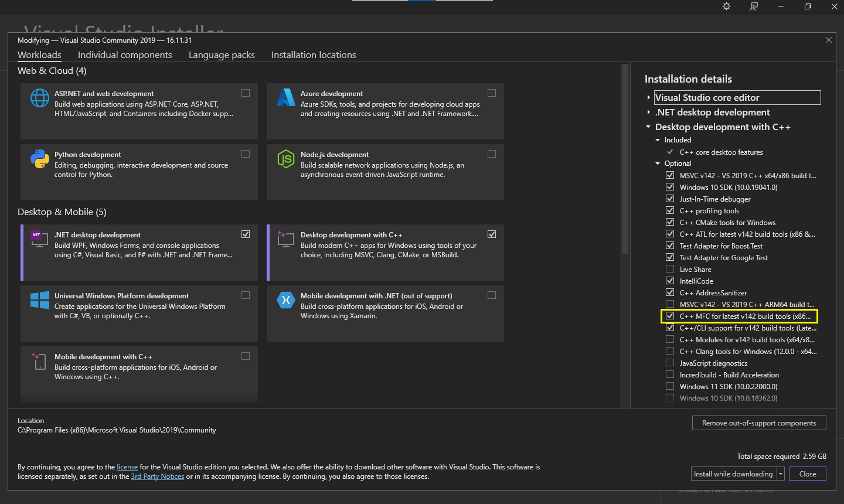Uncheck Just-In-Time debugger option
844x504 pixels.
[x=670, y=199]
